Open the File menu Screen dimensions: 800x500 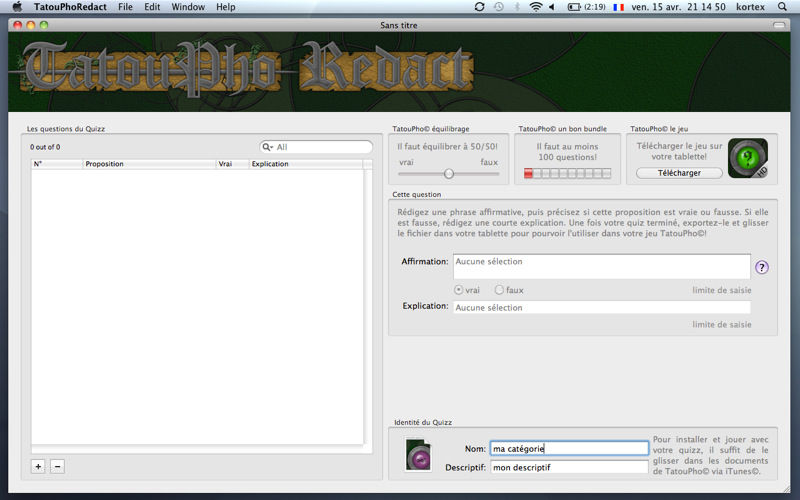125,7
